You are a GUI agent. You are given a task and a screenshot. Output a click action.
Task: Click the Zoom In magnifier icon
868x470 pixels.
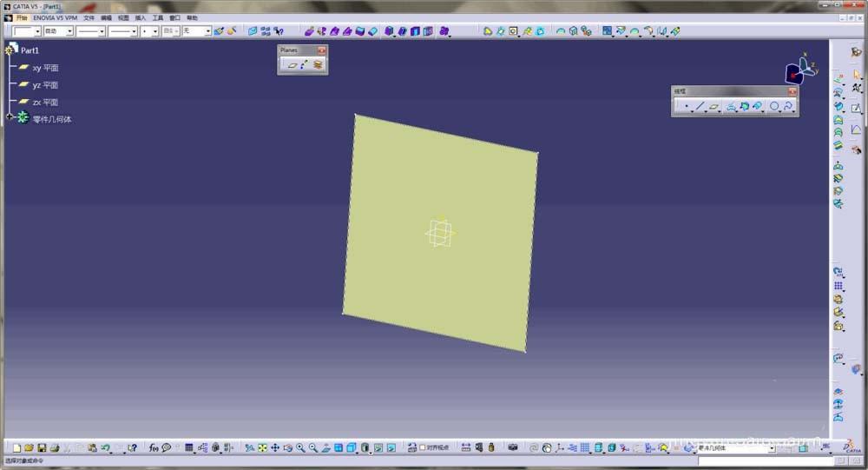point(300,448)
